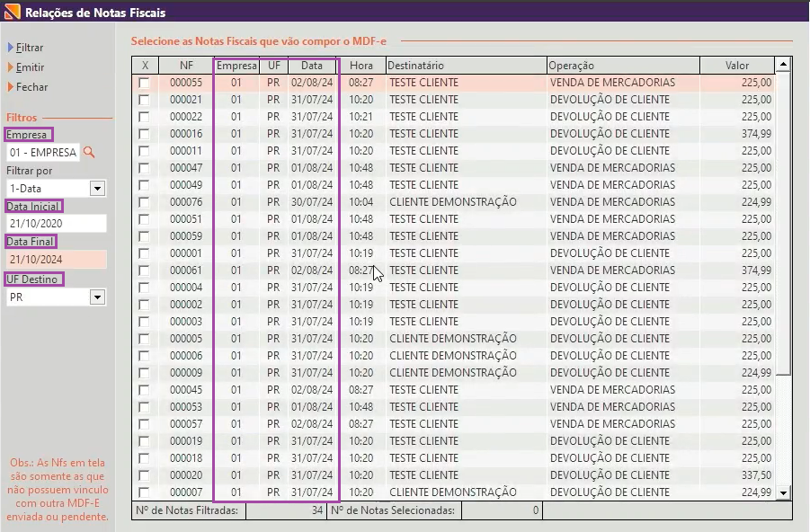
Task: Check the box for NF 000061
Action: (144, 270)
